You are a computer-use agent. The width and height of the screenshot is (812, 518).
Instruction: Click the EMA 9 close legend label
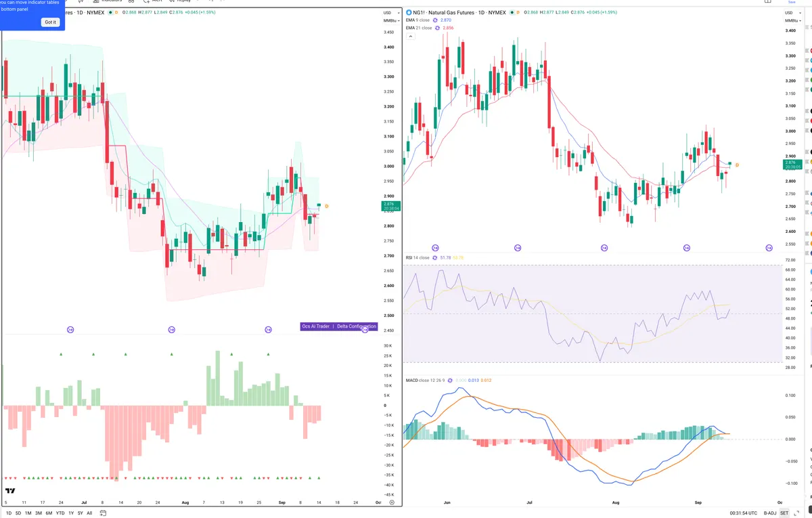(x=418, y=20)
